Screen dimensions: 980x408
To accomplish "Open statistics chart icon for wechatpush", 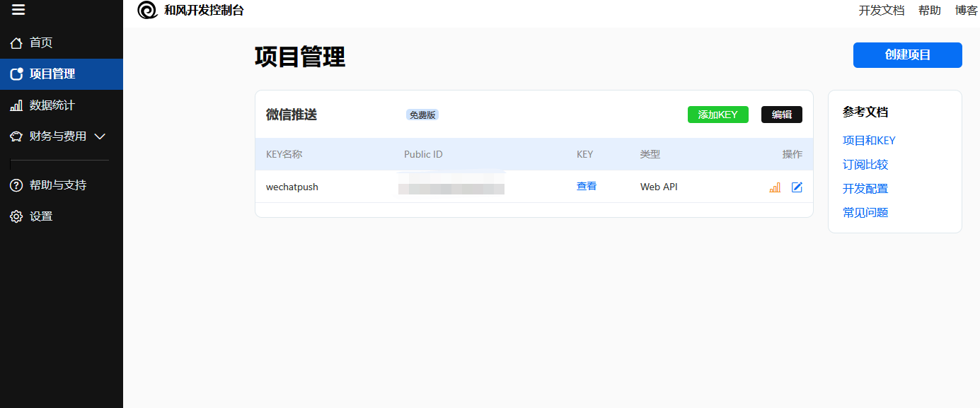I will 775,187.
